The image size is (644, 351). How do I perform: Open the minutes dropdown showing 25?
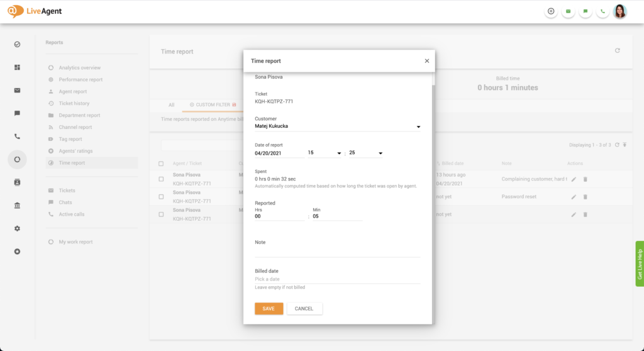[380, 153]
